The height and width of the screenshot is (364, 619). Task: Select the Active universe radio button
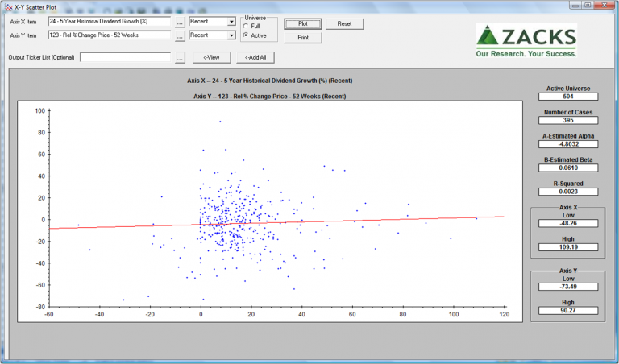coord(246,36)
